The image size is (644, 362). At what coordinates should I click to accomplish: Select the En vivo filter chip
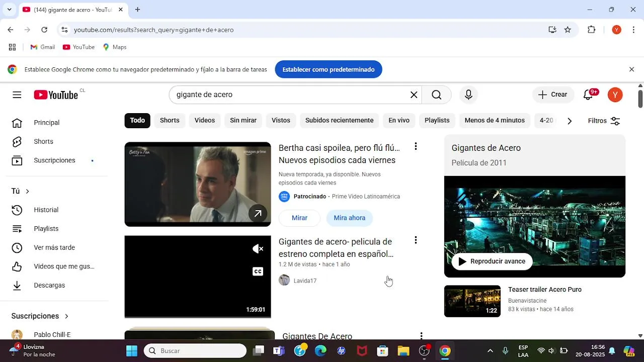point(399,121)
